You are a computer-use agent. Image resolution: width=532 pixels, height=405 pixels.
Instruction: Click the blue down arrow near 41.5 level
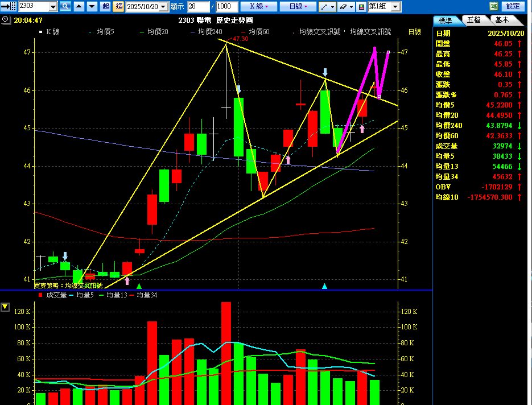(x=65, y=256)
